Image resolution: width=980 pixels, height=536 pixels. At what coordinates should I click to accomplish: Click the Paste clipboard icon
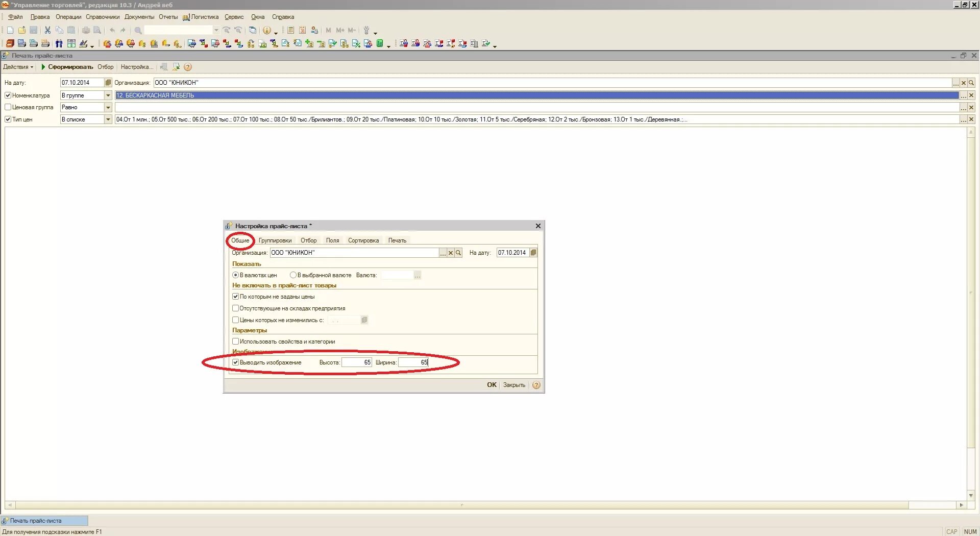click(x=71, y=30)
